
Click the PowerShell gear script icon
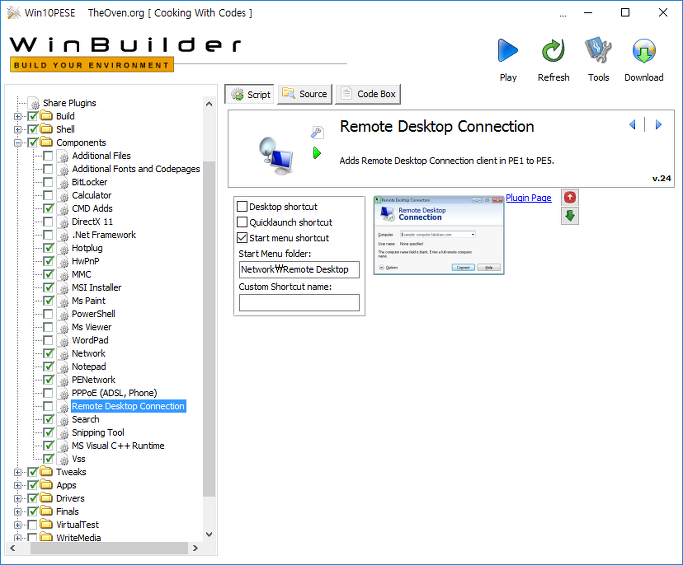(x=64, y=314)
